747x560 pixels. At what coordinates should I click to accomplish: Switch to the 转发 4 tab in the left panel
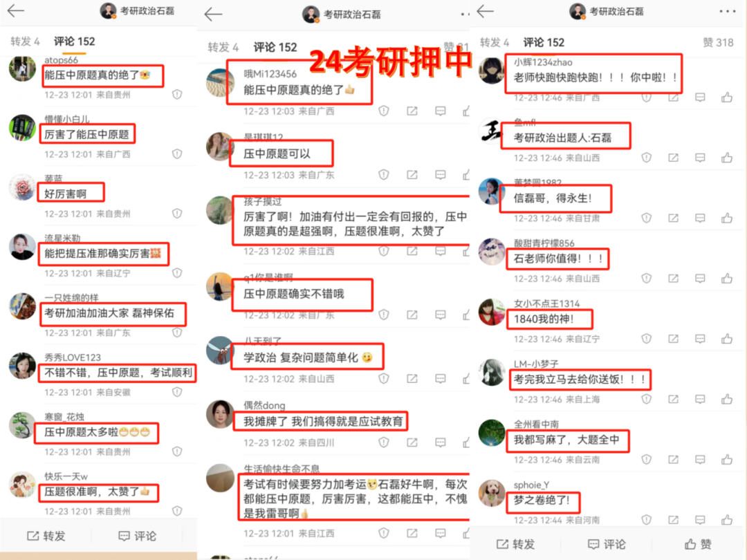(x=26, y=41)
